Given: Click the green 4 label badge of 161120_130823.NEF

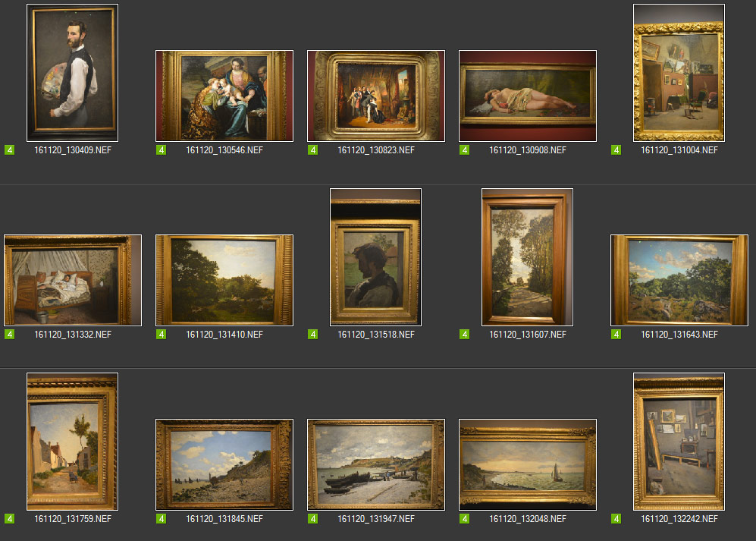Looking at the screenshot, I should click(x=313, y=150).
